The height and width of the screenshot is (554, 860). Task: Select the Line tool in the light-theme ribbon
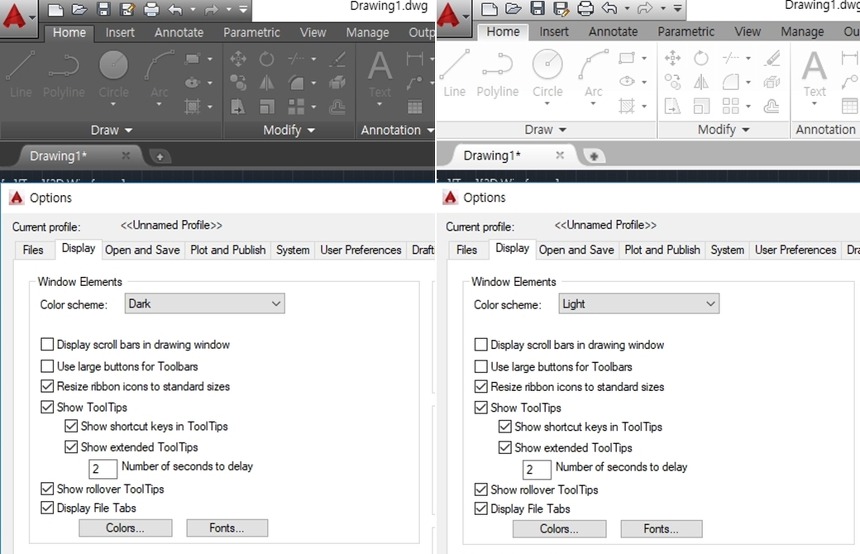coord(455,75)
